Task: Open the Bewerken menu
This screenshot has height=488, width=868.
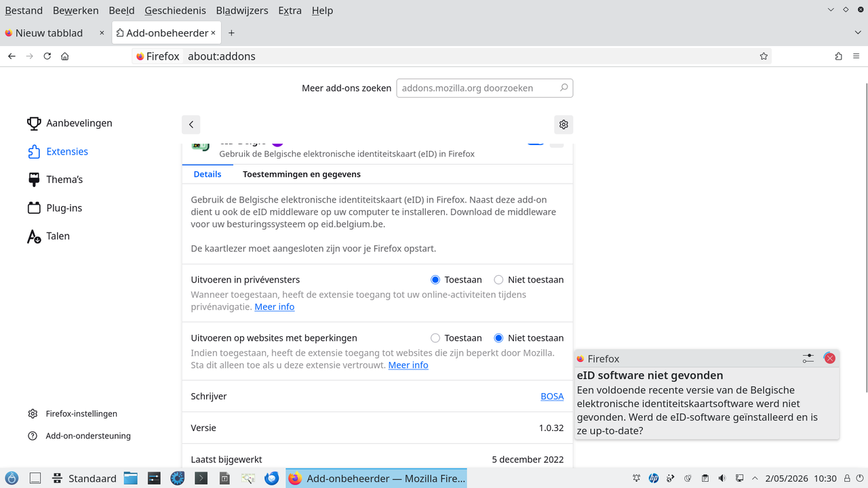Action: (76, 11)
